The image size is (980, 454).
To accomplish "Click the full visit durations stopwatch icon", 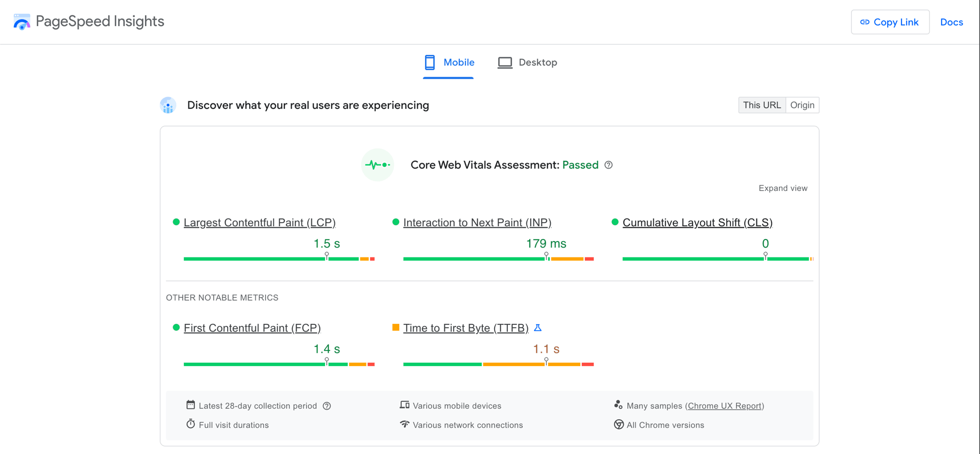I will point(190,424).
